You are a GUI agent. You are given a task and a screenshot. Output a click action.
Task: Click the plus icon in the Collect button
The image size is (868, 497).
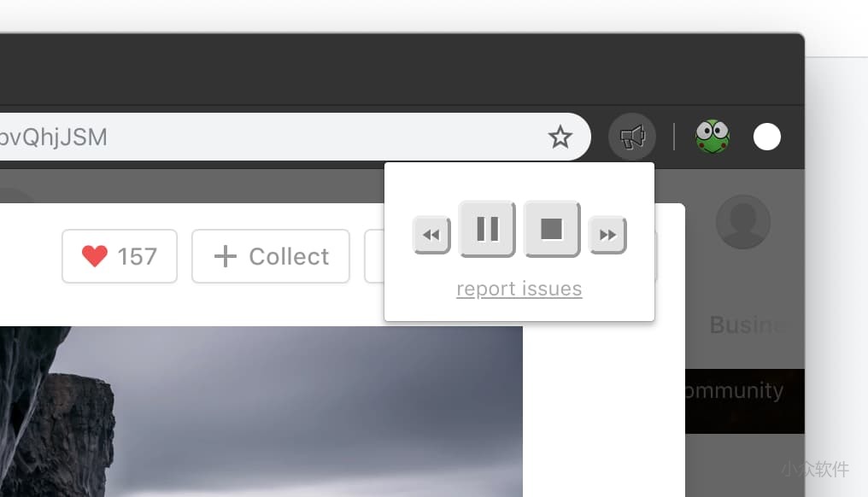coord(226,256)
